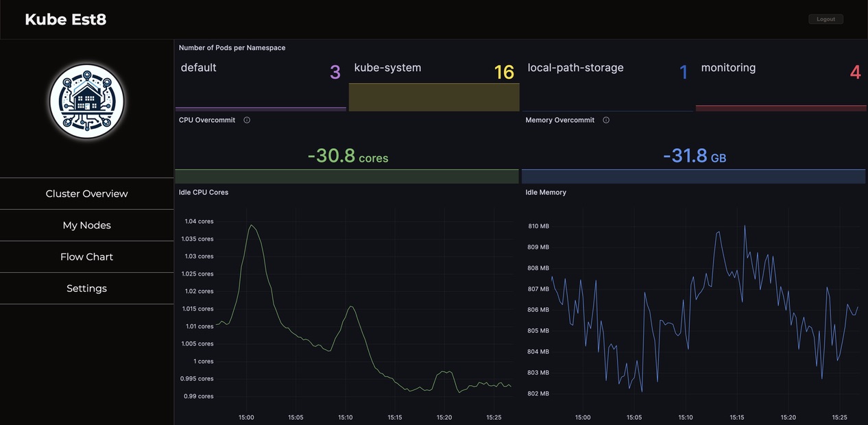The width and height of the screenshot is (868, 425).
Task: Click the Idle CPU Cores panel title
Action: coord(204,193)
